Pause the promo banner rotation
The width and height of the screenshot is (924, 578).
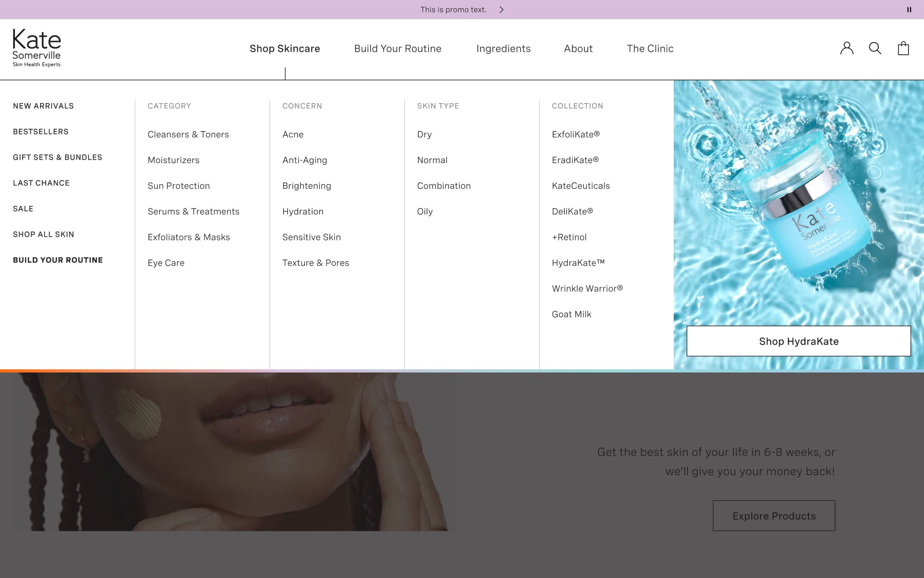(x=909, y=9)
